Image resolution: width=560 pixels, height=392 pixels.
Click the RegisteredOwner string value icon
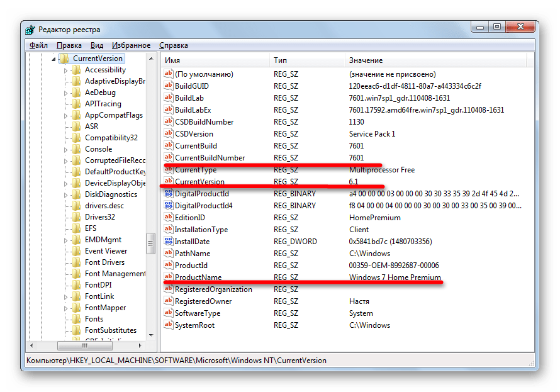168,301
